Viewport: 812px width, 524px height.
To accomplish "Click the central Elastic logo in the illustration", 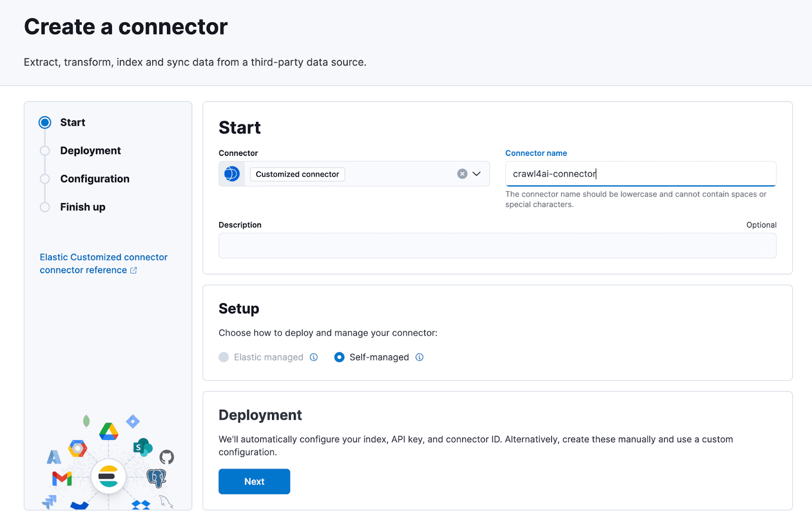I will 108,476.
